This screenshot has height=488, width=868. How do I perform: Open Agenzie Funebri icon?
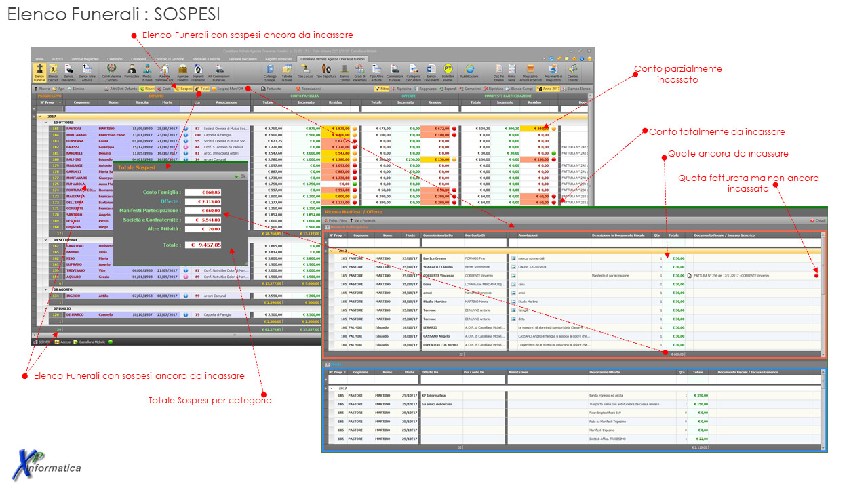182,73
